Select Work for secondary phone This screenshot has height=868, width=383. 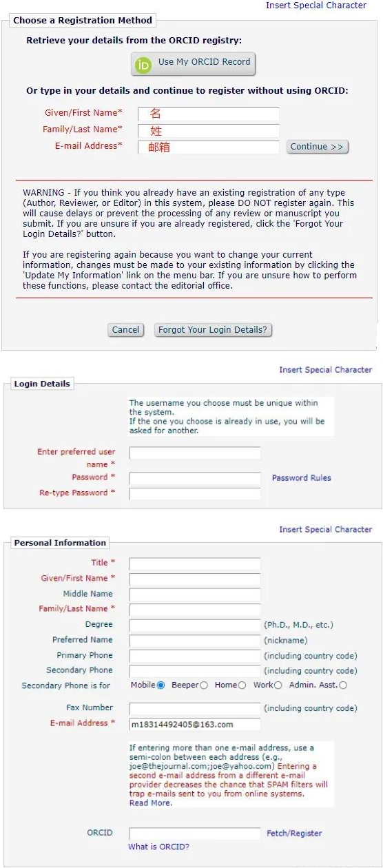(x=278, y=685)
